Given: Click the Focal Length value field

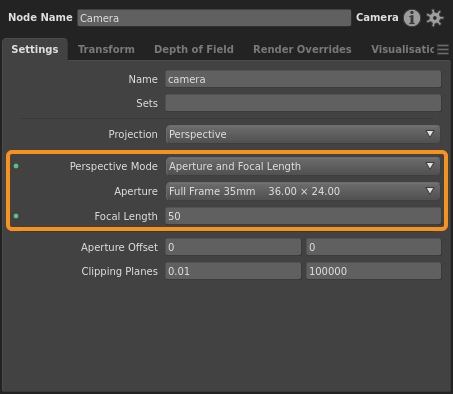Looking at the screenshot, I should click(x=303, y=216).
